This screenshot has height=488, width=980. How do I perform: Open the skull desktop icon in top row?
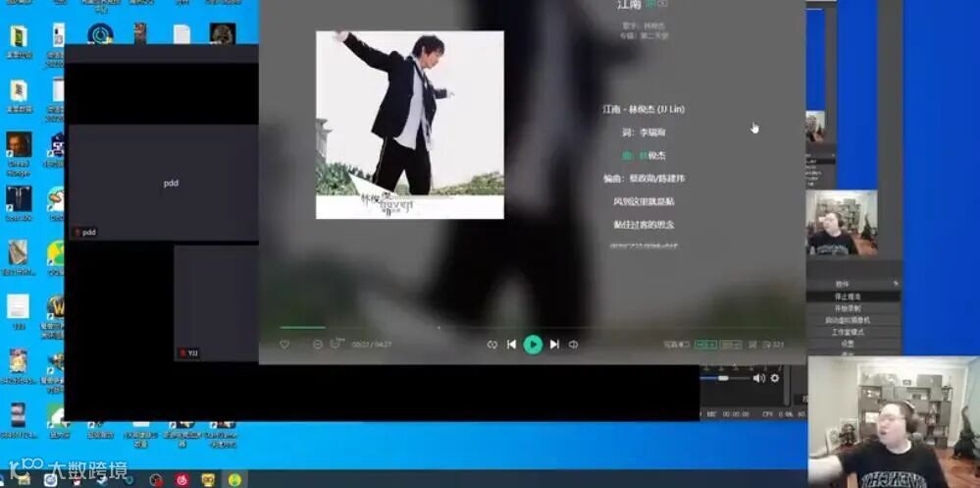pyautogui.click(x=223, y=33)
